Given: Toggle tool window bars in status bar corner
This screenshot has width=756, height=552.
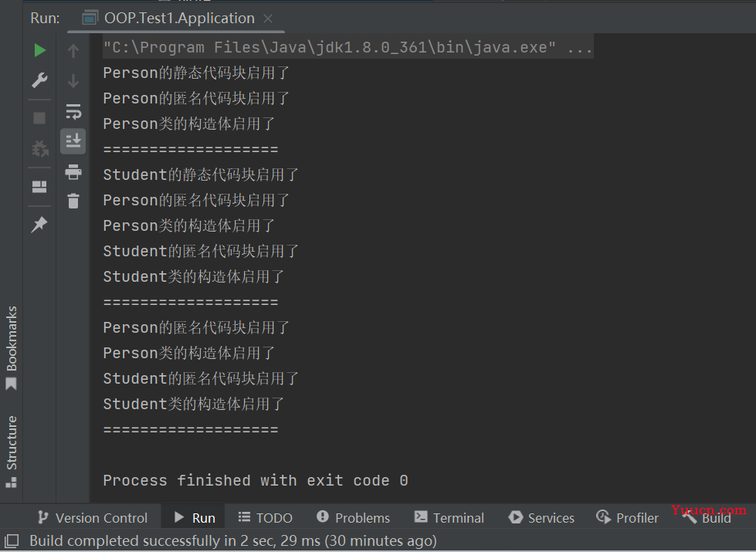Looking at the screenshot, I should pyautogui.click(x=12, y=541).
